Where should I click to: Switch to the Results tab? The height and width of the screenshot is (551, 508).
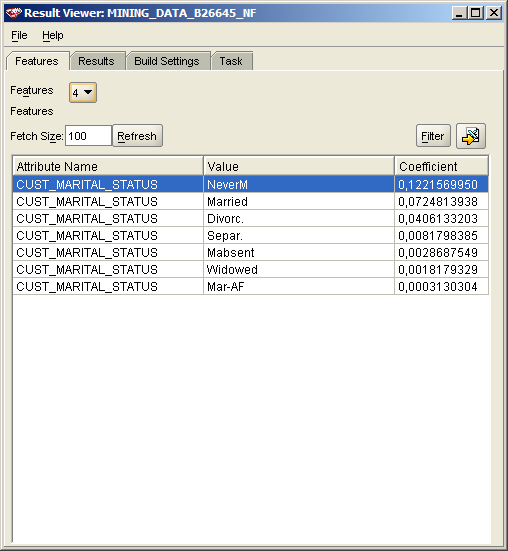click(96, 61)
